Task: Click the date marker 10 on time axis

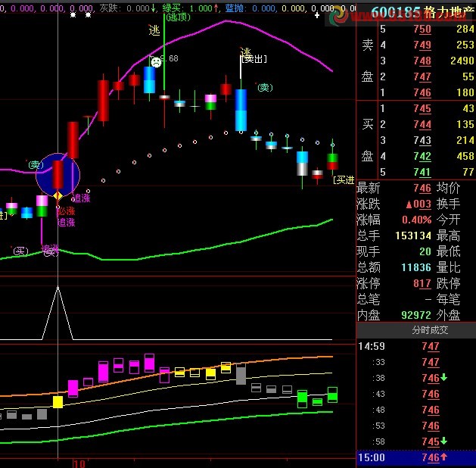Action: (x=79, y=463)
